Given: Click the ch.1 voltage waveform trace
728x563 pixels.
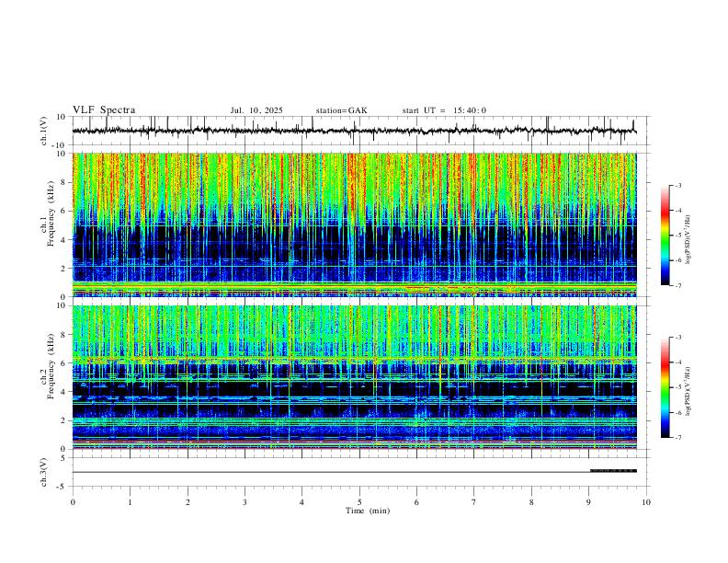Looking at the screenshot, I should [354, 131].
